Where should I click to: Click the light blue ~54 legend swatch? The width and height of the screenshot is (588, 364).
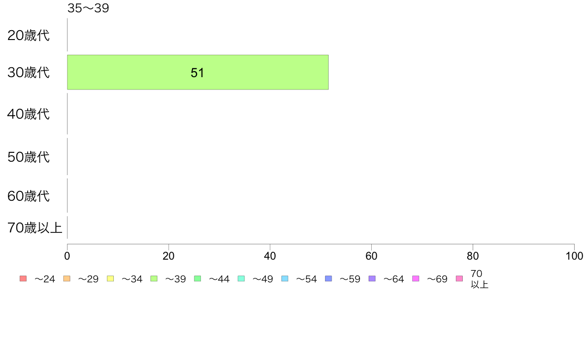285,278
